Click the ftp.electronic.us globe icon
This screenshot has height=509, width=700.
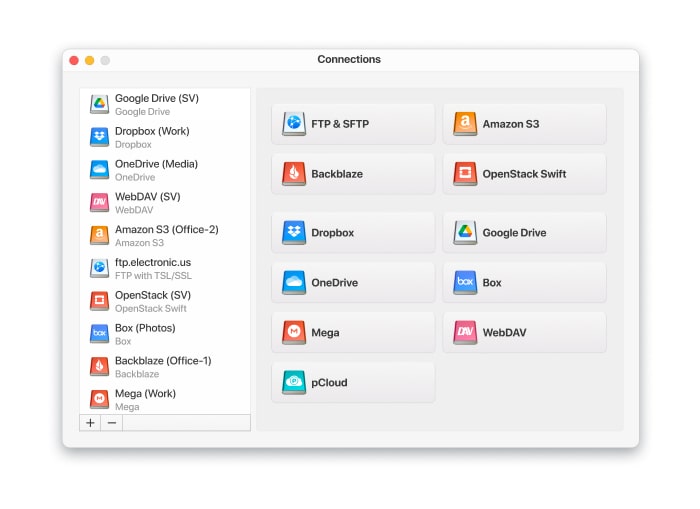(x=99, y=268)
